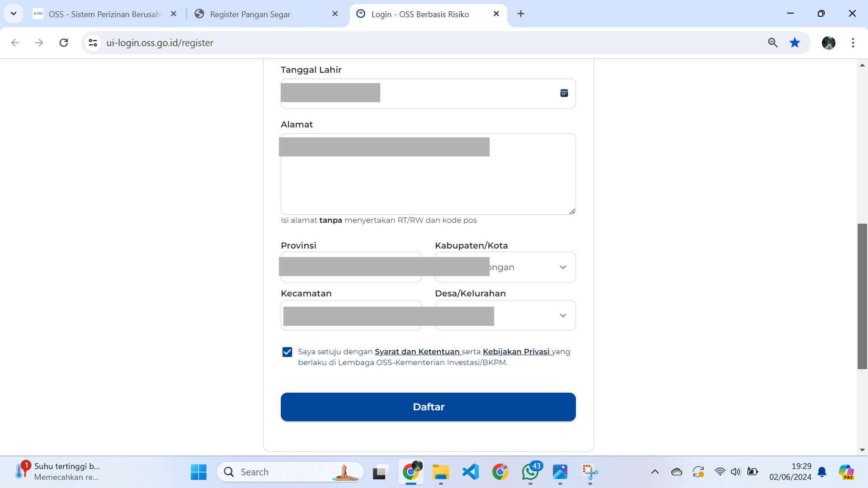Switch to OSS - Sistem Perizinan Berusaha tab
This screenshot has width=868, height=488.
(x=104, y=14)
